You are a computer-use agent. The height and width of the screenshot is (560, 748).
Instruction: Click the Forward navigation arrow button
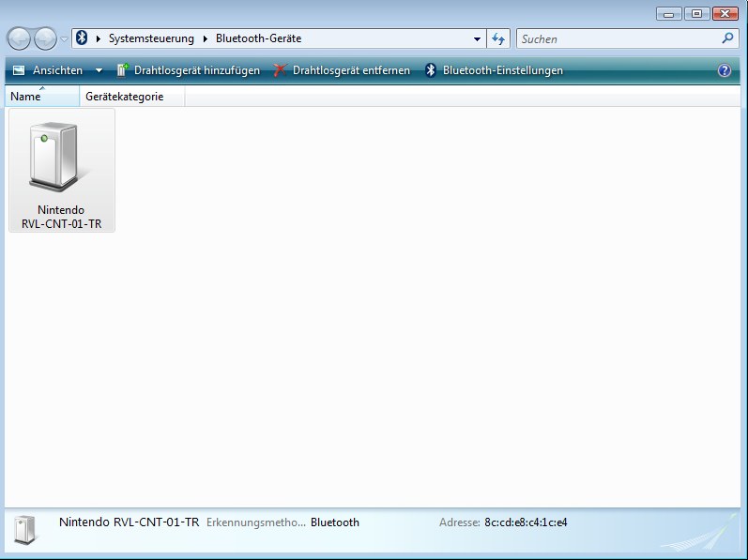point(46,39)
